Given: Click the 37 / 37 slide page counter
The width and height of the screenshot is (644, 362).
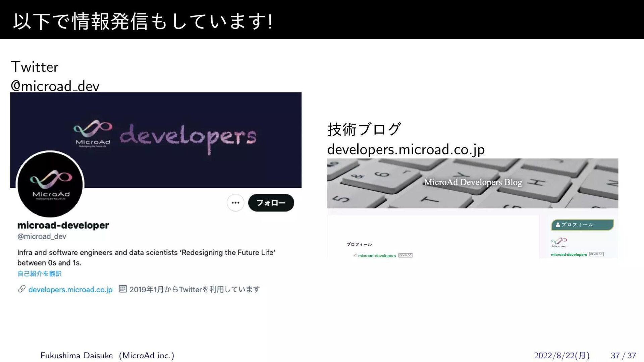Looking at the screenshot, I should [x=623, y=356].
